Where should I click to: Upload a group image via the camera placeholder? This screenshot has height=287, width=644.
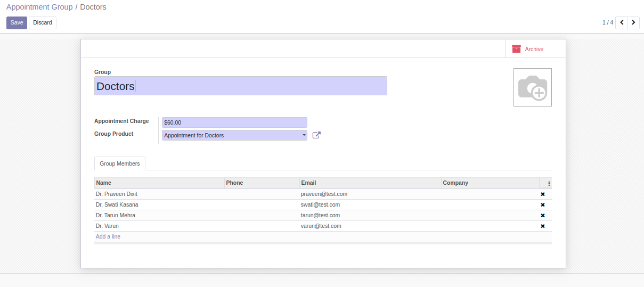click(532, 87)
